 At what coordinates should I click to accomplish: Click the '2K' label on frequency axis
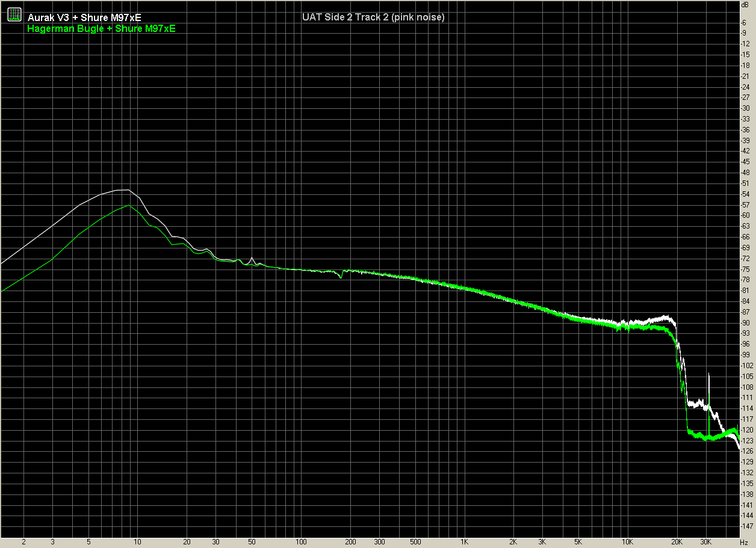(513, 542)
